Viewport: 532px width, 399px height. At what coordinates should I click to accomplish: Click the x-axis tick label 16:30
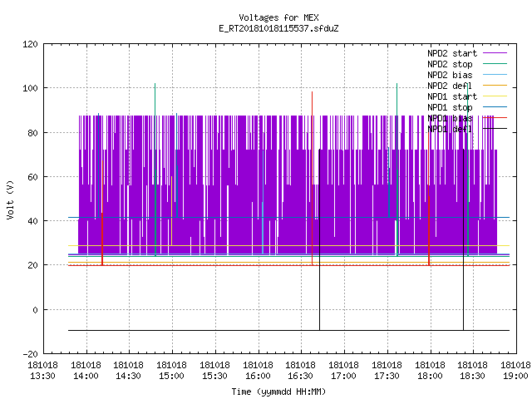[x=301, y=376]
